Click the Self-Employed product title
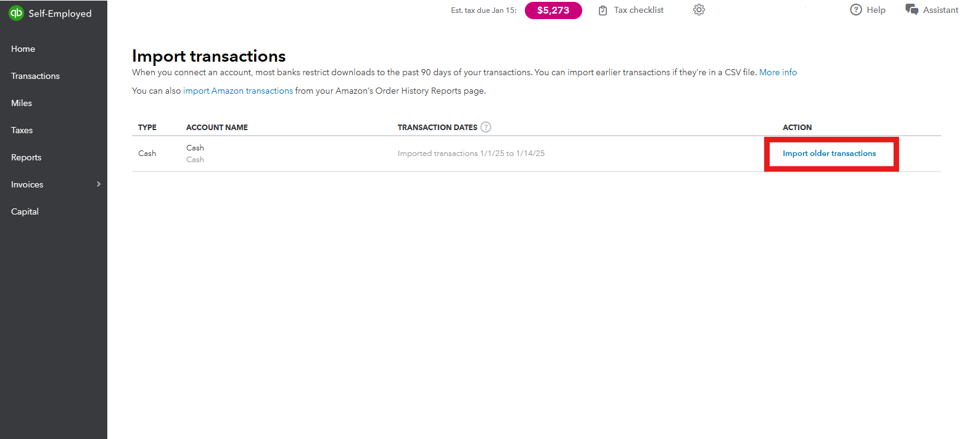This screenshot has height=439, width=980. 60,14
